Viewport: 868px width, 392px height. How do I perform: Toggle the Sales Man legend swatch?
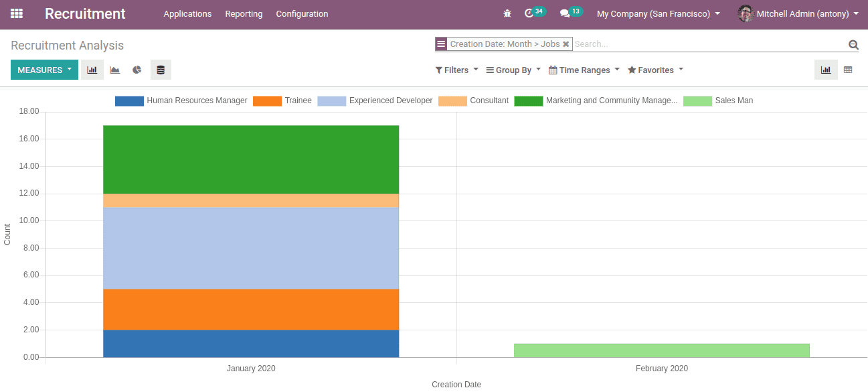[x=697, y=101]
